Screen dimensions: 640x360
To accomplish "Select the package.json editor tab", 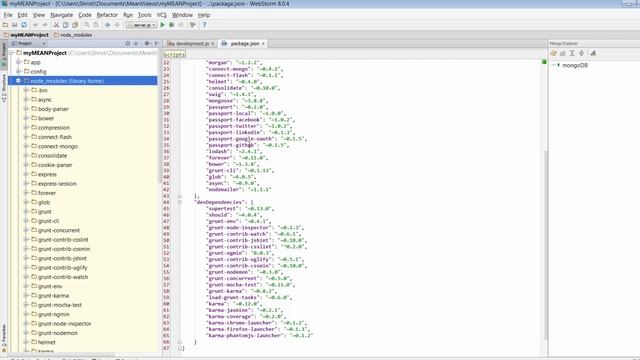I will point(243,43).
